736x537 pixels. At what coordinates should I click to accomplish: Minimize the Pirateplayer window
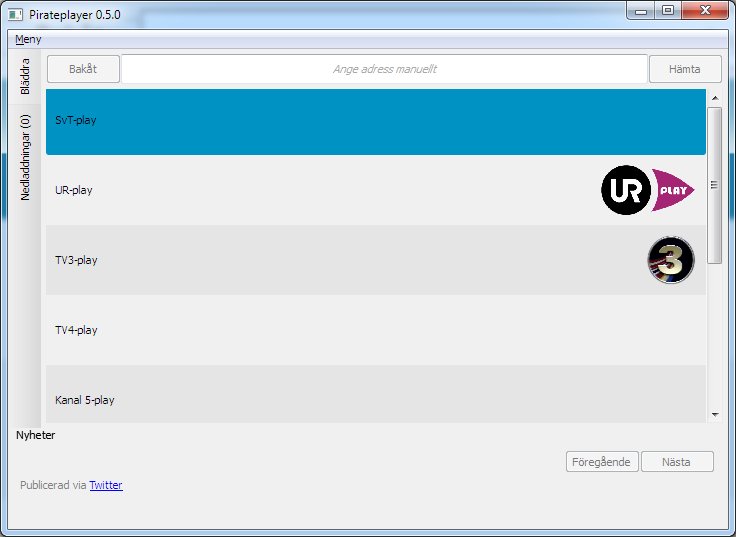tap(641, 10)
